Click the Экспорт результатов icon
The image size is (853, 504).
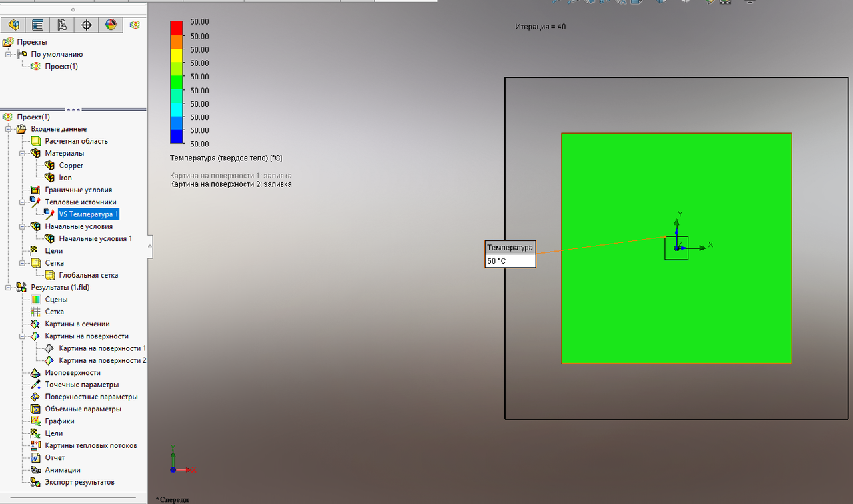(x=36, y=482)
